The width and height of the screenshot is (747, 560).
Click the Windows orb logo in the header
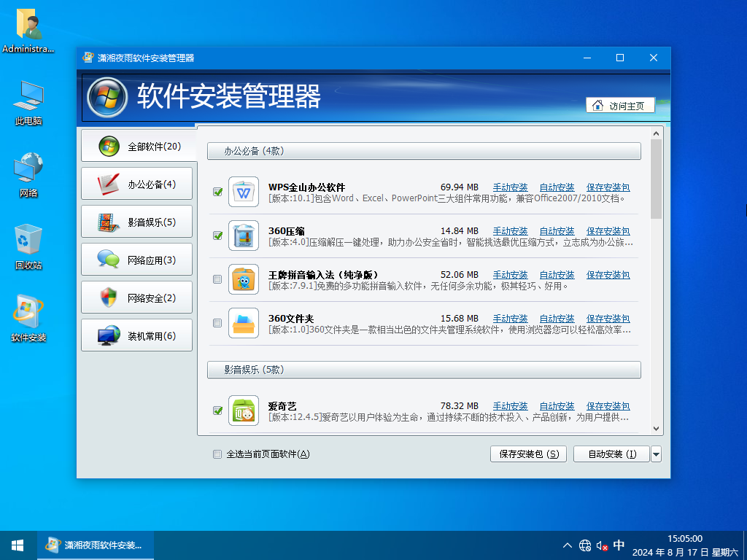pyautogui.click(x=107, y=97)
